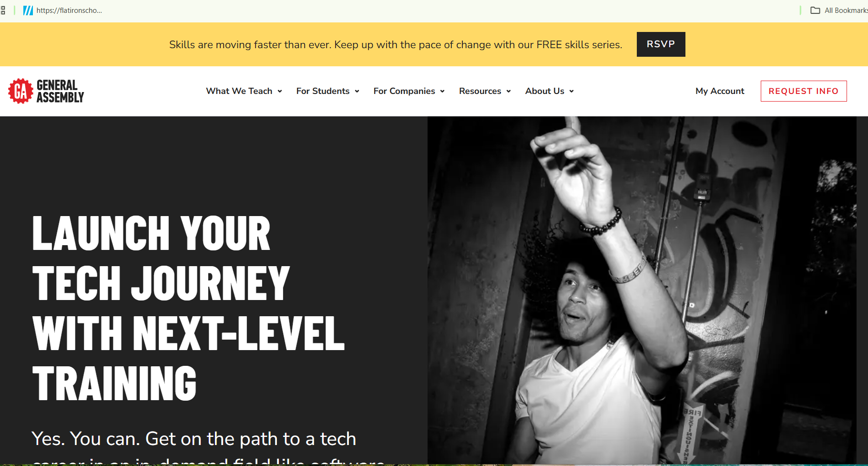Go to My Account
The height and width of the screenshot is (466, 868).
pyautogui.click(x=720, y=91)
